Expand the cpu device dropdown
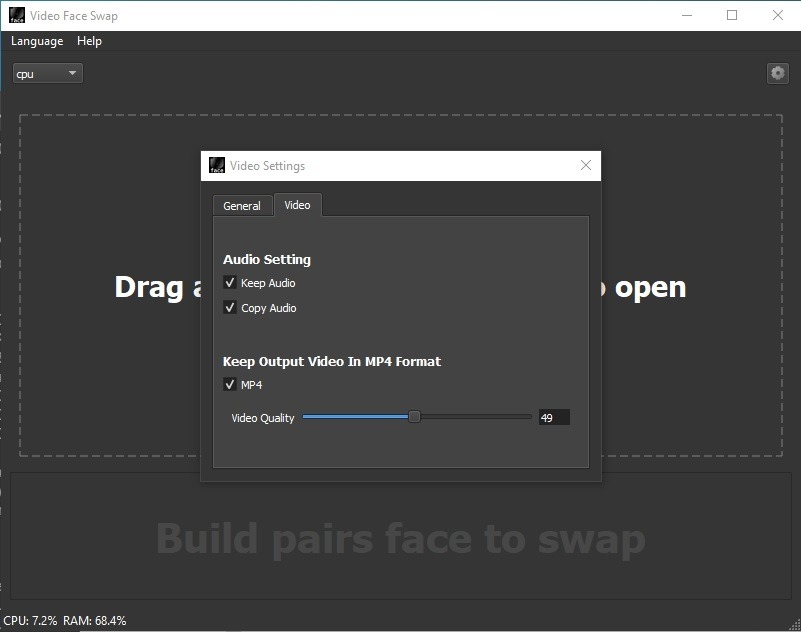The height and width of the screenshot is (632, 801). point(48,74)
